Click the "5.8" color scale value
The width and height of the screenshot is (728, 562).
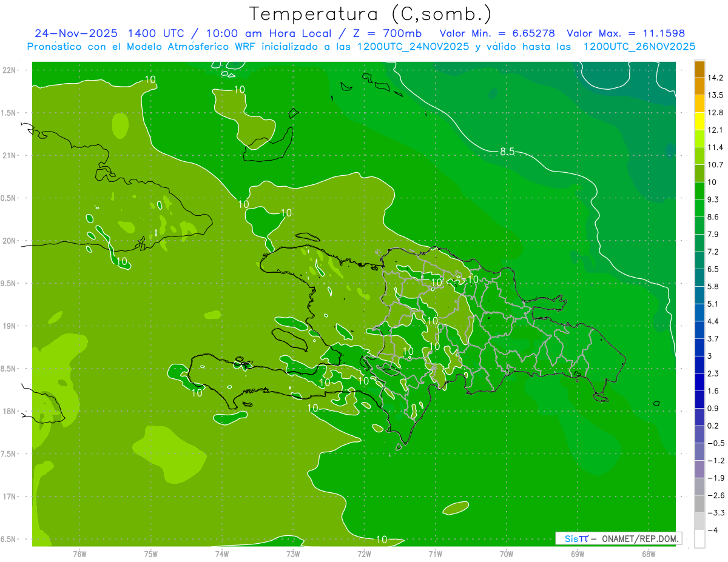(713, 286)
